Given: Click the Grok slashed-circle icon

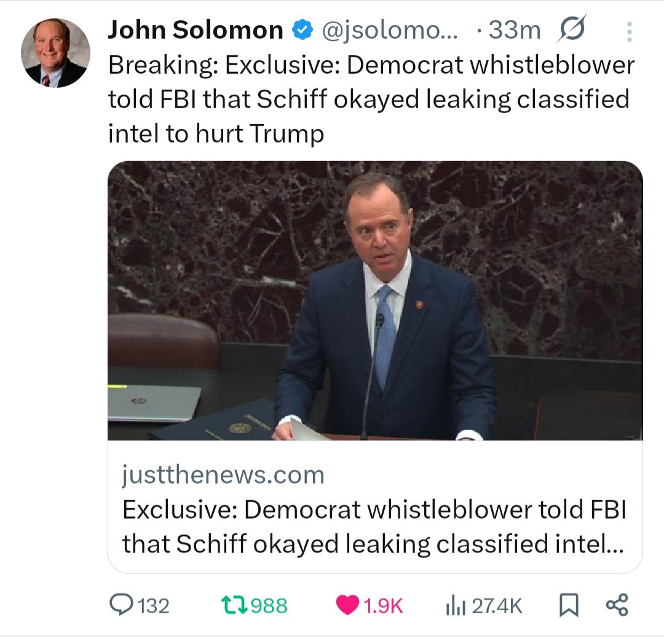Looking at the screenshot, I should (x=572, y=29).
